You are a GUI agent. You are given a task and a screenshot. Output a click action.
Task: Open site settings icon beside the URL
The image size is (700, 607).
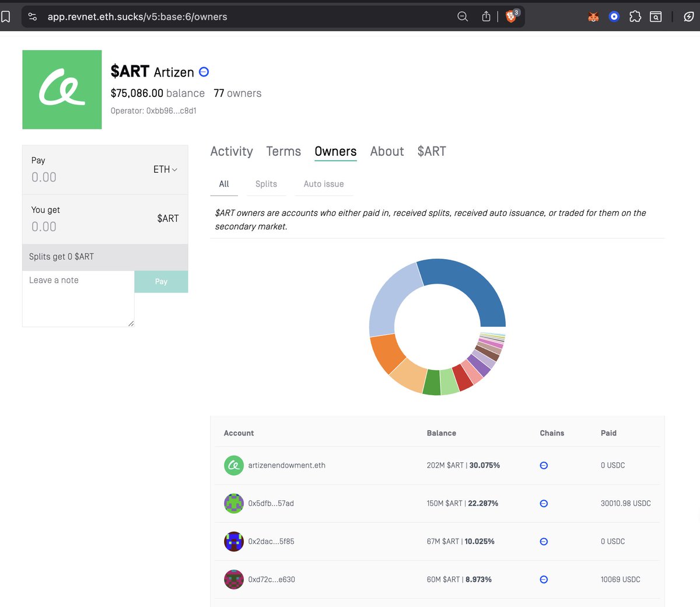(x=33, y=17)
